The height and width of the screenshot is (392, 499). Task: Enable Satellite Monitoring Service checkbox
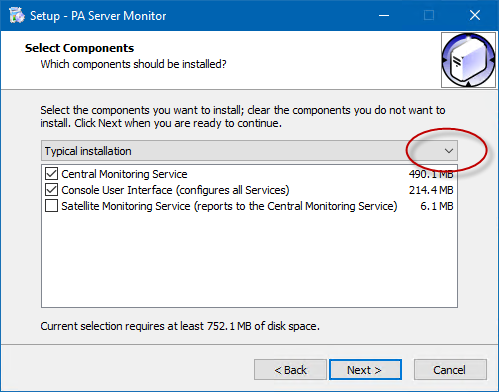pos(51,206)
